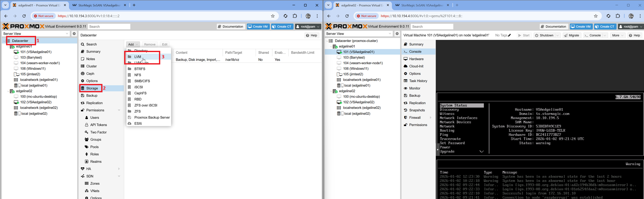Image resolution: width=644 pixels, height=199 pixels.
Task: Go back in the left browser window
Action: click(6, 16)
